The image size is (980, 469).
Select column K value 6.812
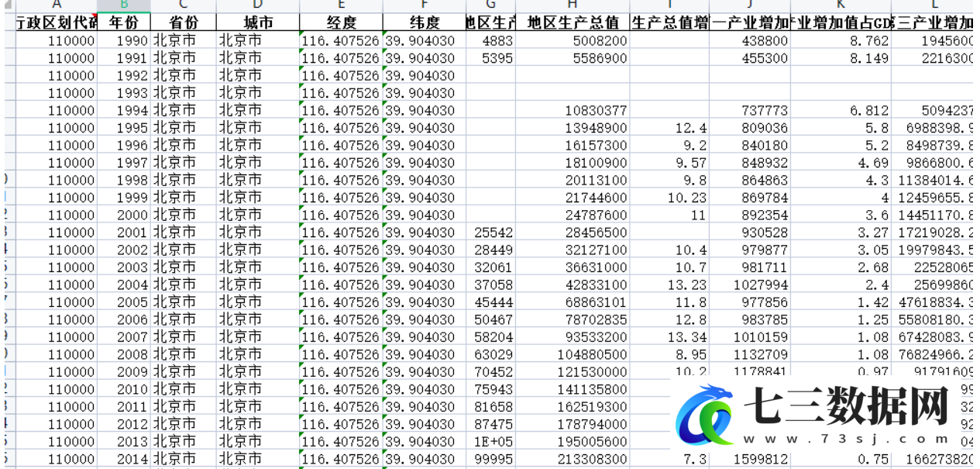pos(841,110)
